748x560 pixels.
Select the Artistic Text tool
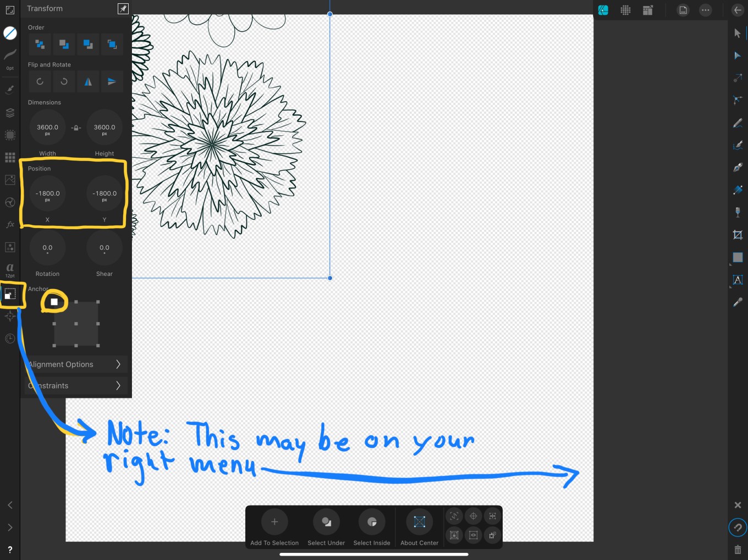738,280
